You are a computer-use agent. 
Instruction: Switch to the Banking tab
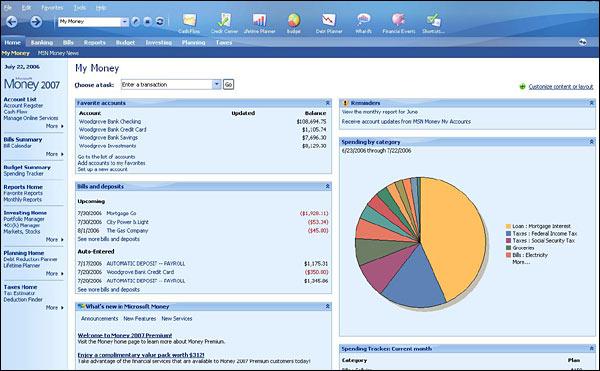[x=42, y=42]
